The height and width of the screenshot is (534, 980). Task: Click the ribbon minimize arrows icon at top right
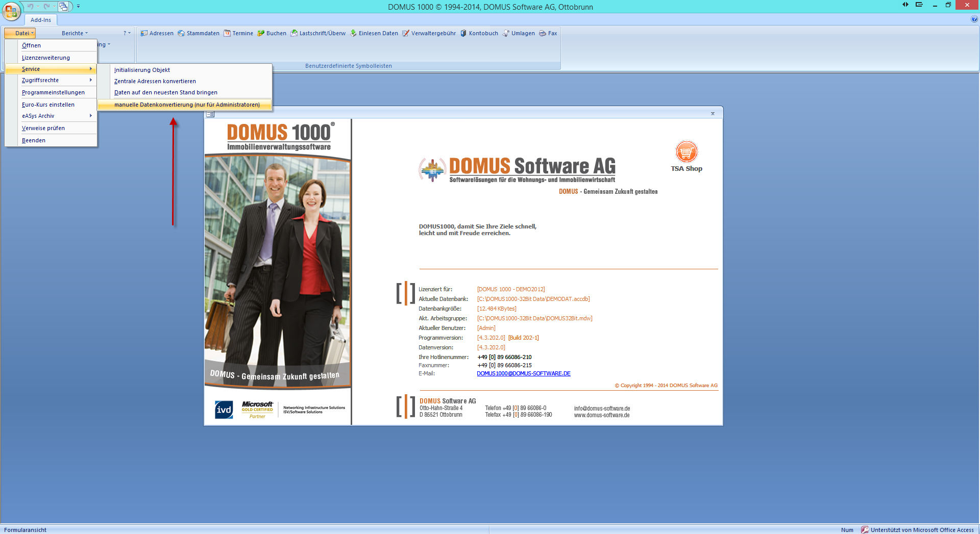905,5
